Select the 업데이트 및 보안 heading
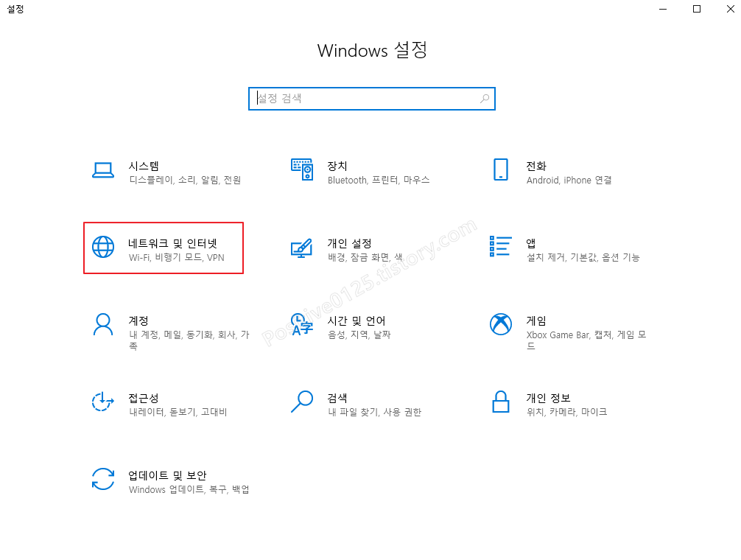This screenshot has width=741, height=560. 168,475
